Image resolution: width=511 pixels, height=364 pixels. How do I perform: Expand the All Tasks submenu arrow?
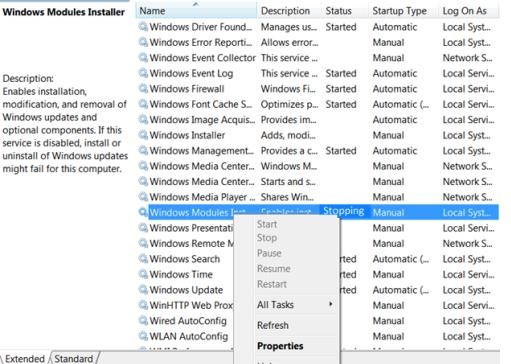click(330, 304)
